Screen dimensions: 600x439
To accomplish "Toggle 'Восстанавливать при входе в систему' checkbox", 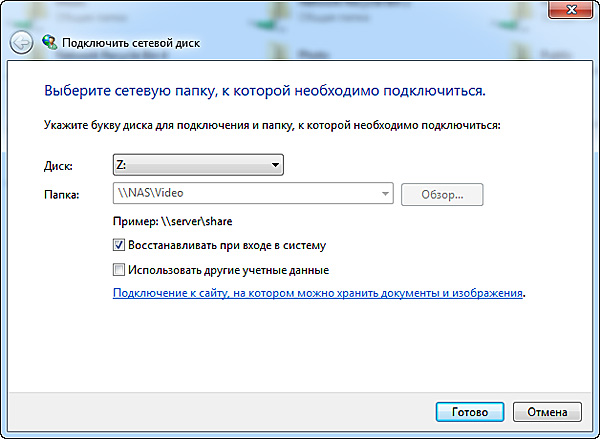I will (120, 245).
